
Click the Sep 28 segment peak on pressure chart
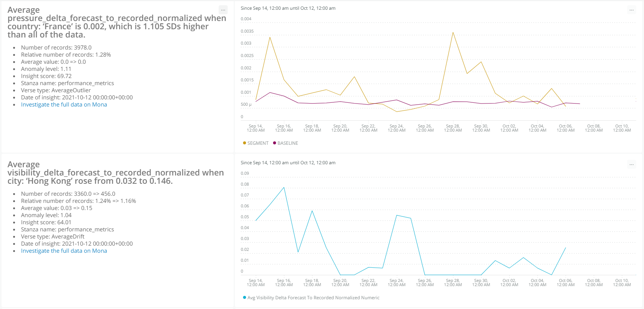click(x=453, y=32)
